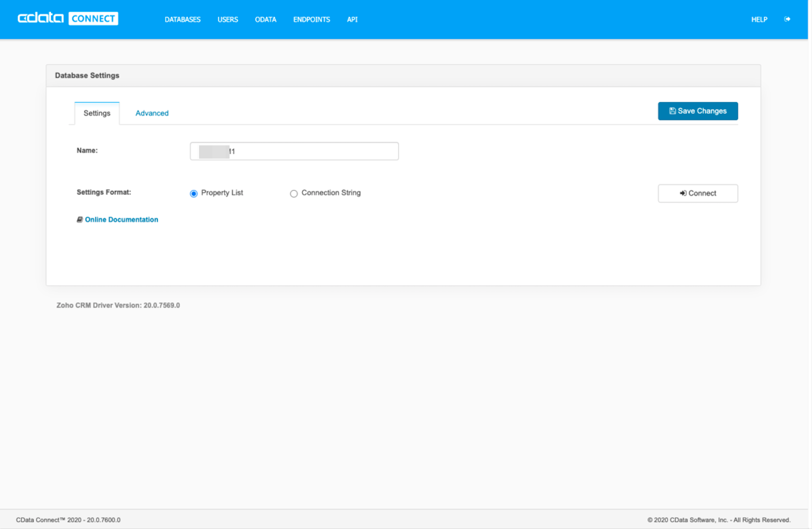Click the Name field label

(87, 151)
